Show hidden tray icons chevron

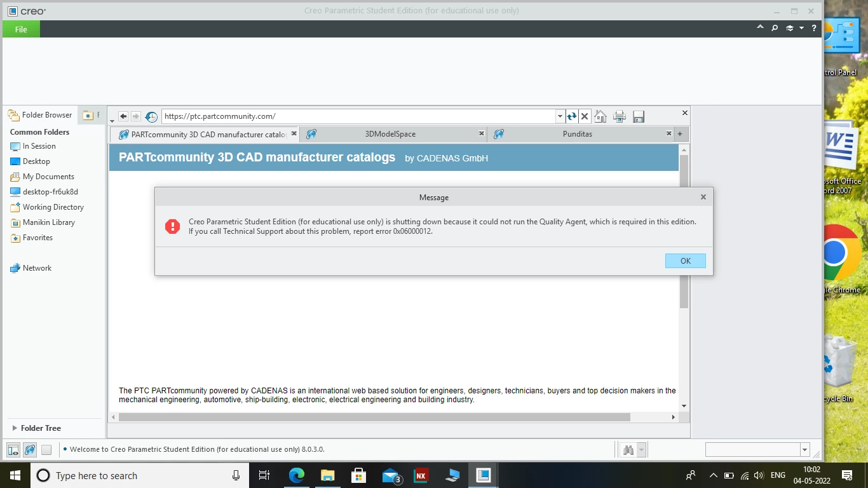pos(713,475)
